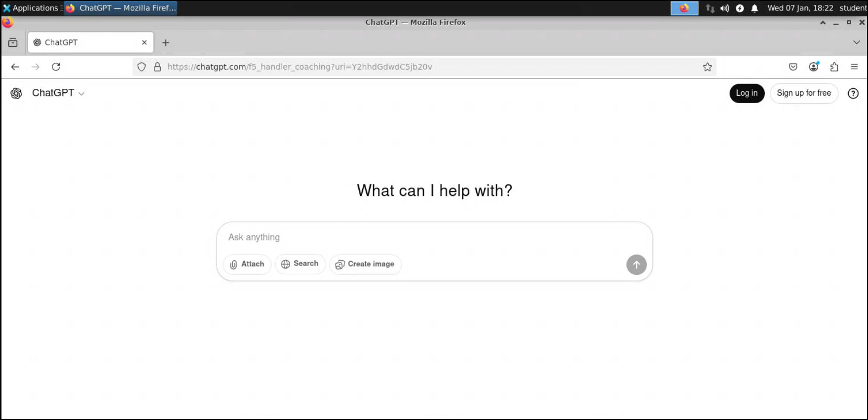Click the volume speaker icon
Screen dimensions: 868x420
point(724,8)
